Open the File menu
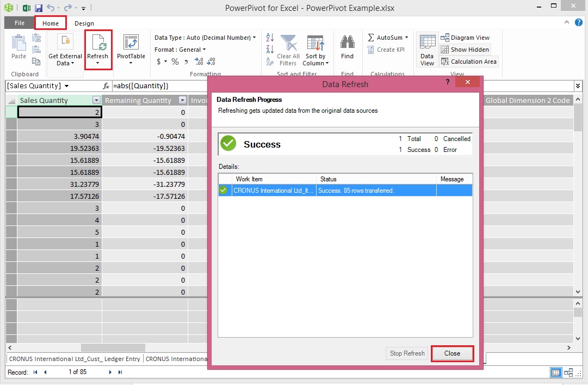 (18, 23)
